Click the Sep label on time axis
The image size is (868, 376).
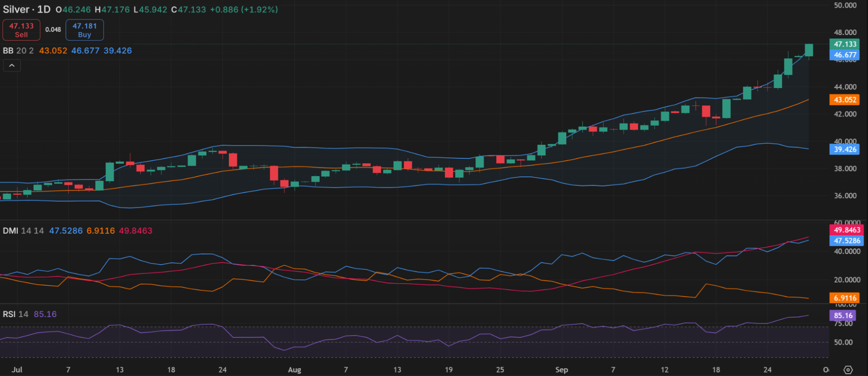click(x=561, y=369)
